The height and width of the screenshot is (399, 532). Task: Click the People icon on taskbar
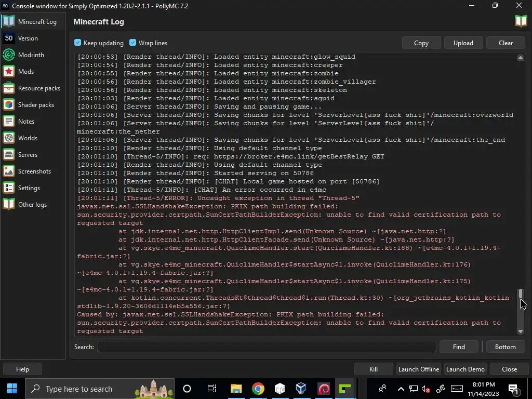coord(382,389)
